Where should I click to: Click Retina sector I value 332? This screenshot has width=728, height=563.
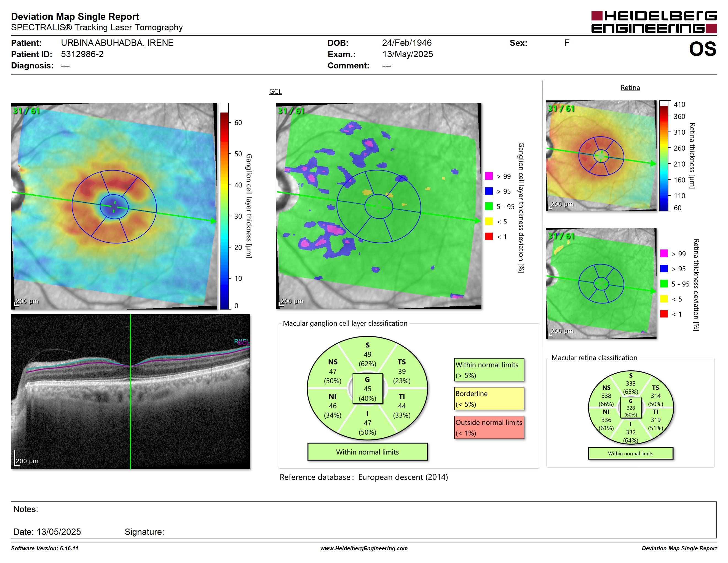630,432
